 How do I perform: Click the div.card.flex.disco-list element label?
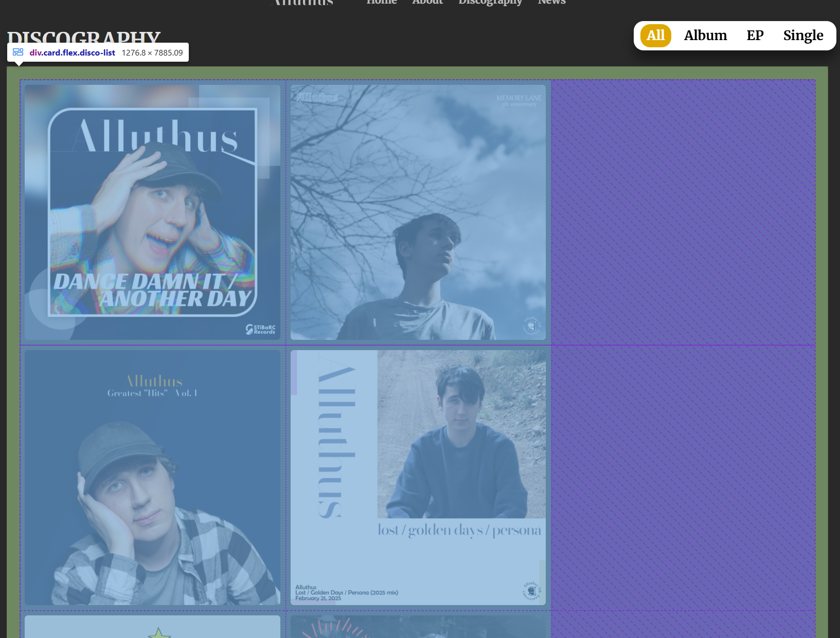(72, 52)
